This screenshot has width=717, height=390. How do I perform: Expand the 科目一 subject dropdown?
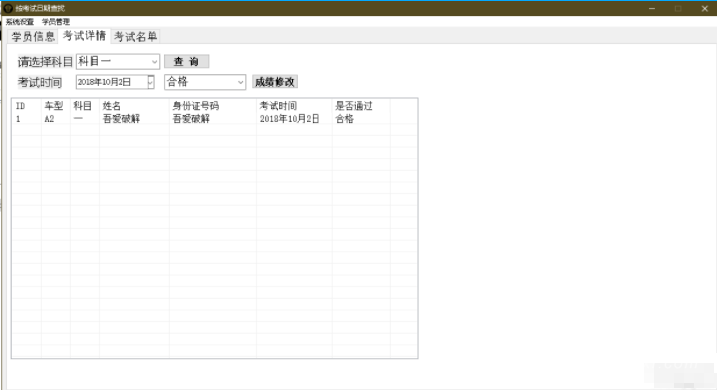[x=155, y=61]
